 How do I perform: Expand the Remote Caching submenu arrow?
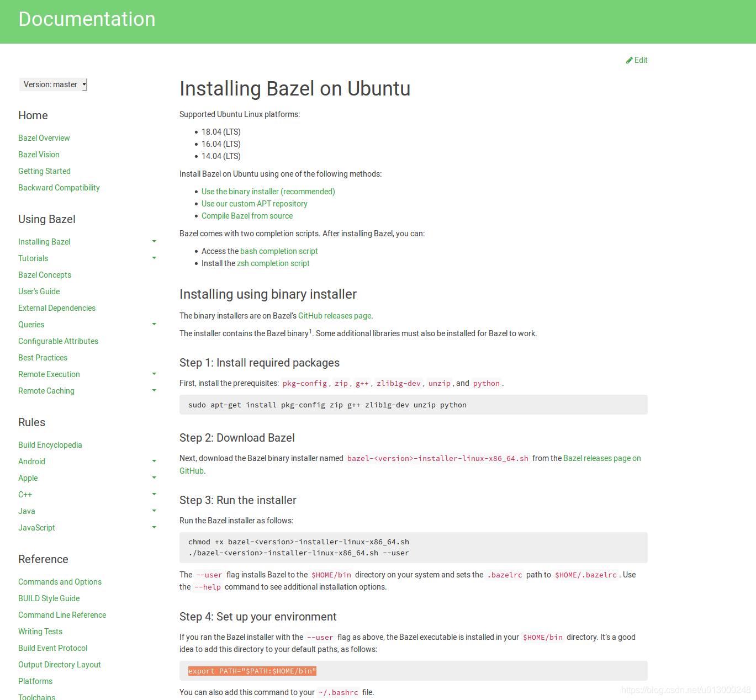coord(154,390)
